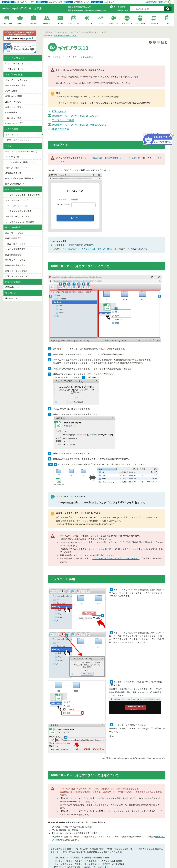The image size is (177, 868).
Task: Open top-bar link 電子印鑑GMOサイン
Action: click(82, 2)
